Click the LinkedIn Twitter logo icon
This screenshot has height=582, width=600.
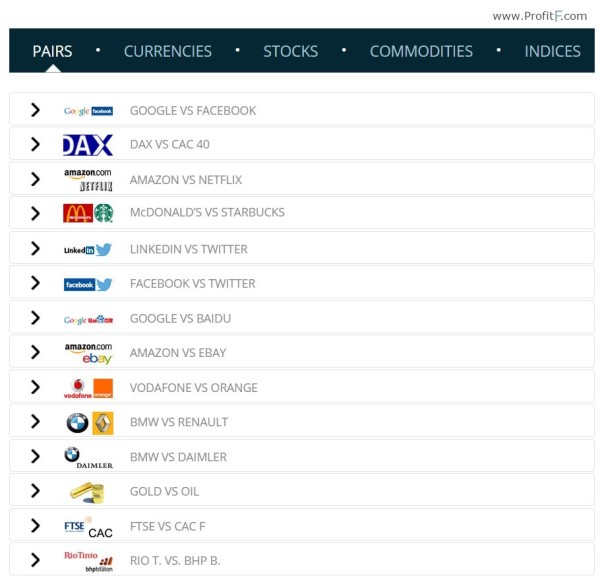point(88,250)
